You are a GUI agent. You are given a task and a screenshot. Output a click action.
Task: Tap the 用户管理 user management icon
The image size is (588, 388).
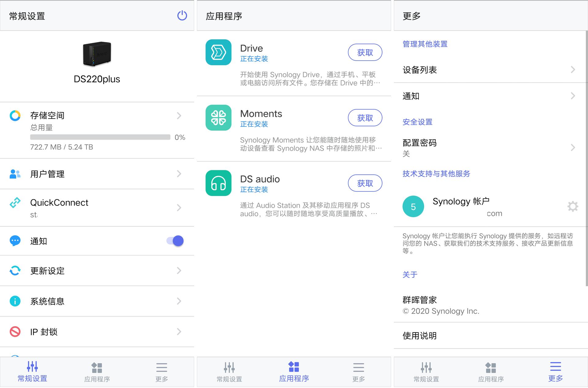pyautogui.click(x=15, y=174)
